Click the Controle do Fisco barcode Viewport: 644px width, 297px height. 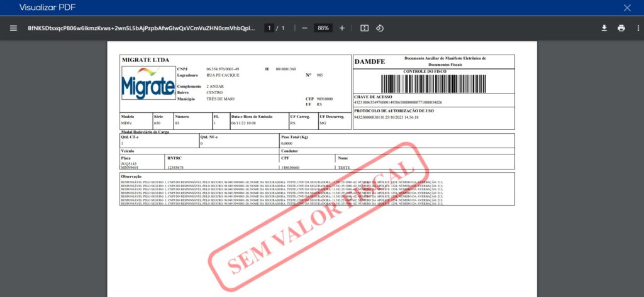tap(433, 84)
